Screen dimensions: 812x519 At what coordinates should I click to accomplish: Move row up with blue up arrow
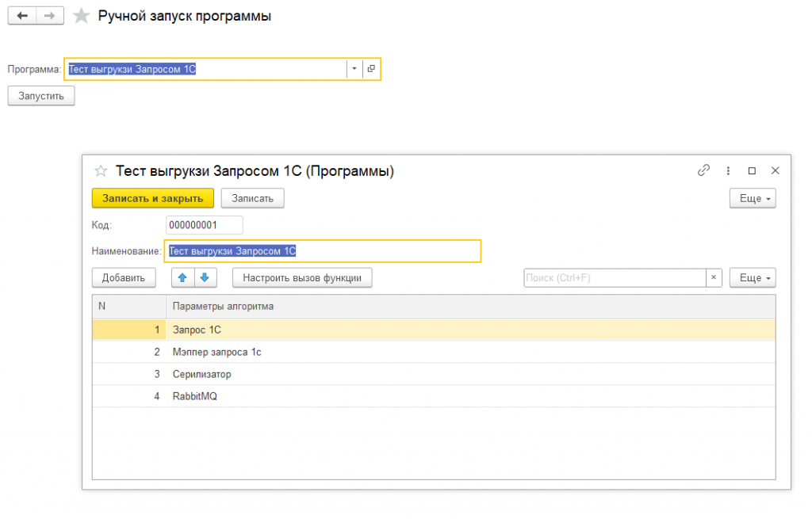coord(183,277)
